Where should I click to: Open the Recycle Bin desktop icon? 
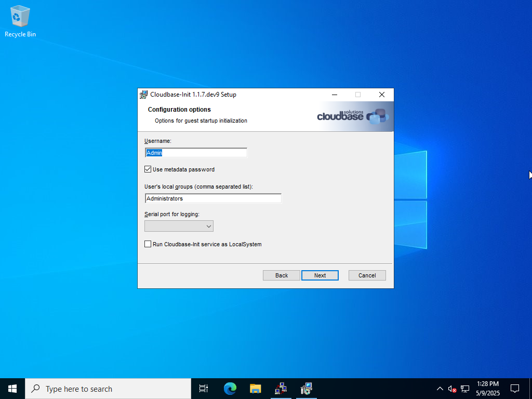click(x=20, y=21)
